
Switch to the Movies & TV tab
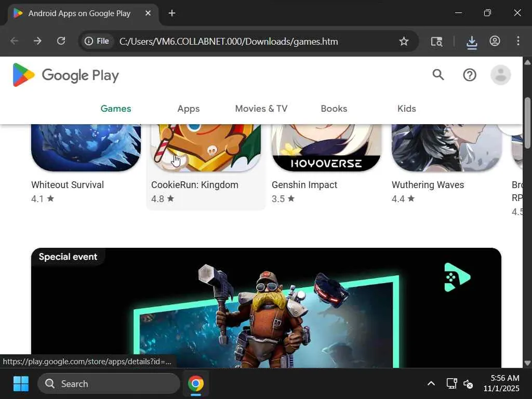click(261, 109)
